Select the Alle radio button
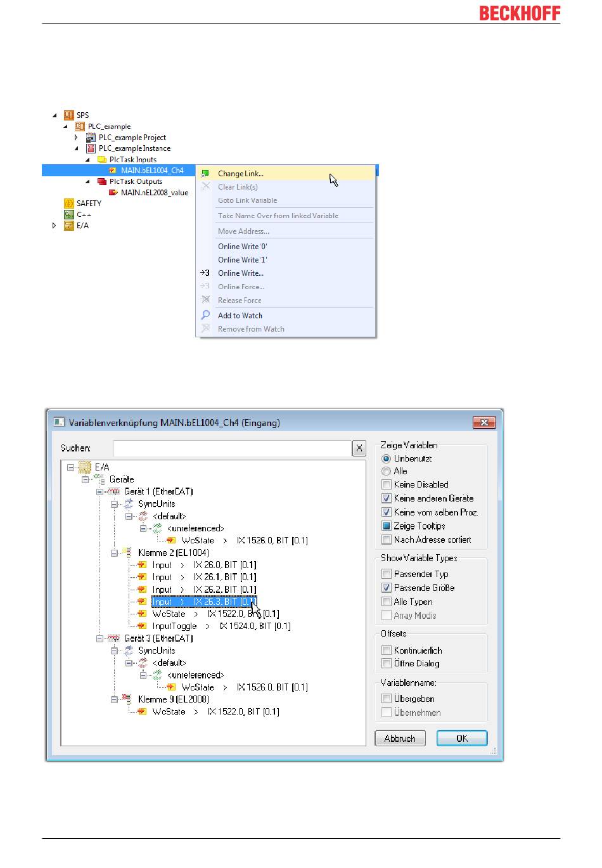602x868 pixels. pyautogui.click(x=386, y=471)
